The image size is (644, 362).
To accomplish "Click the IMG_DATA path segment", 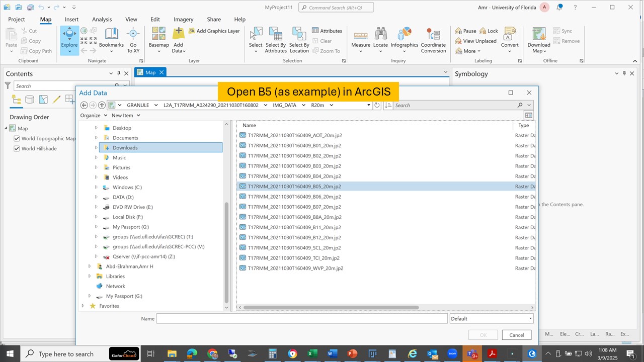I will [285, 105].
